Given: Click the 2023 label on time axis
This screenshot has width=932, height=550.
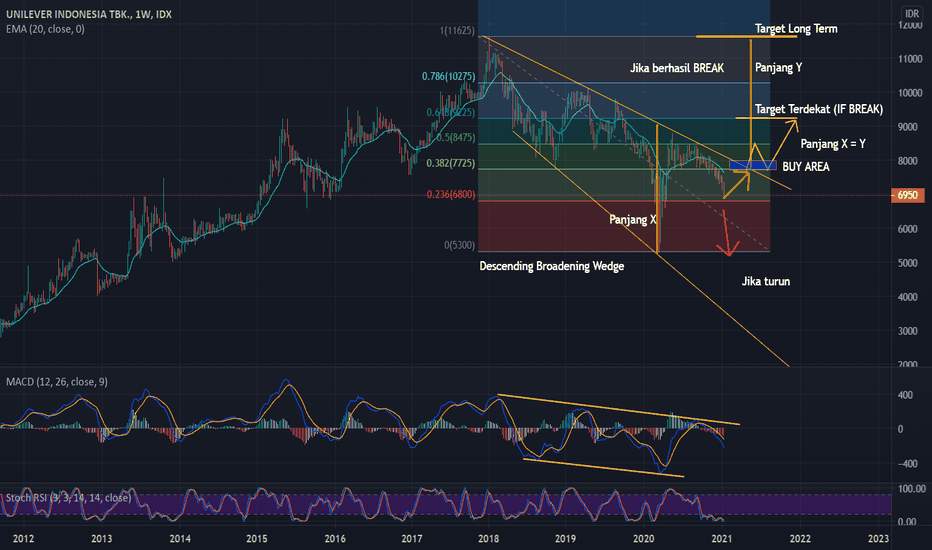Looking at the screenshot, I should (x=878, y=539).
